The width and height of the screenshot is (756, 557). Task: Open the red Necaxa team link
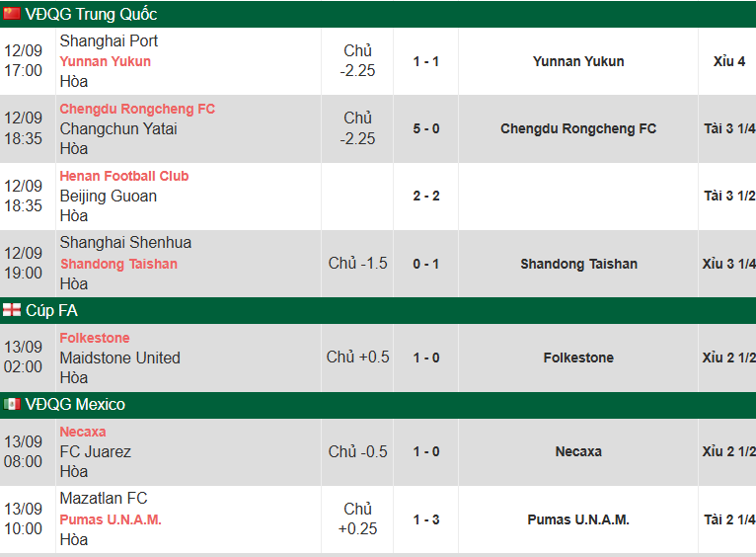pyautogui.click(x=83, y=432)
